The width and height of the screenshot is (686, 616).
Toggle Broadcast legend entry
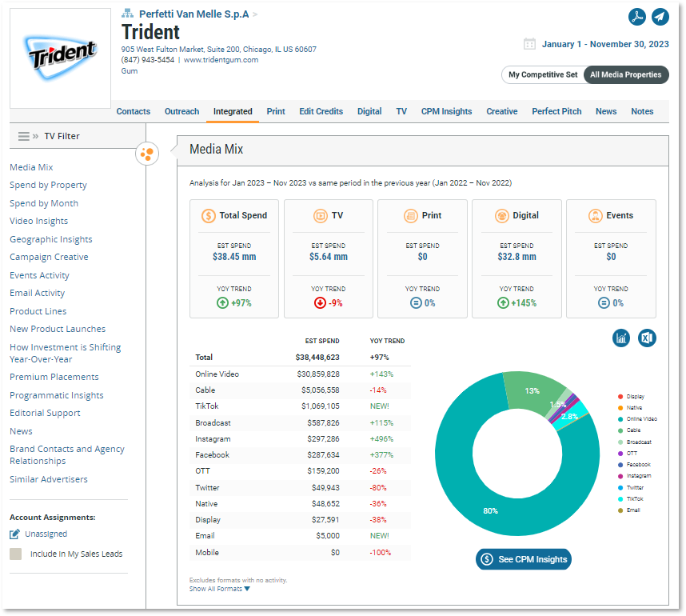pos(634,442)
